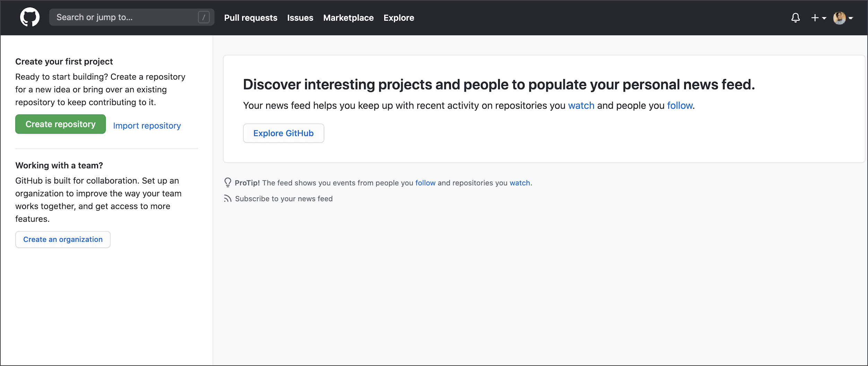Click the 'Working with a team?' heading
868x366 pixels.
[x=59, y=165]
